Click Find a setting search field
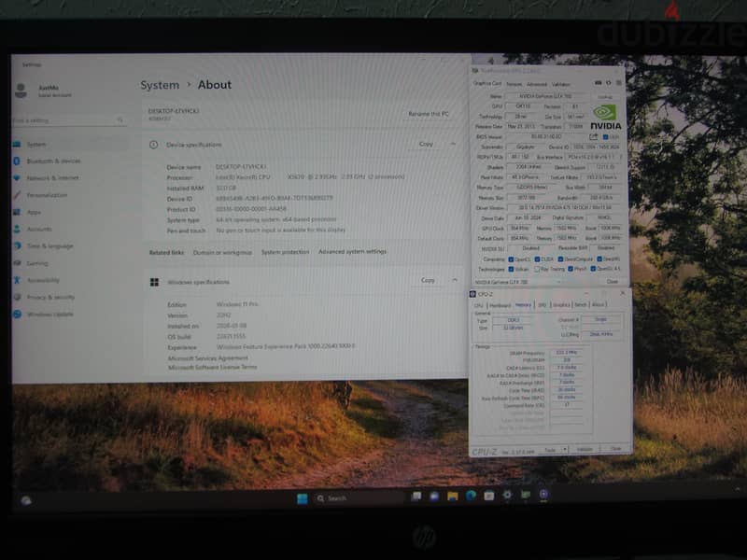The width and height of the screenshot is (747, 560). click(x=69, y=120)
